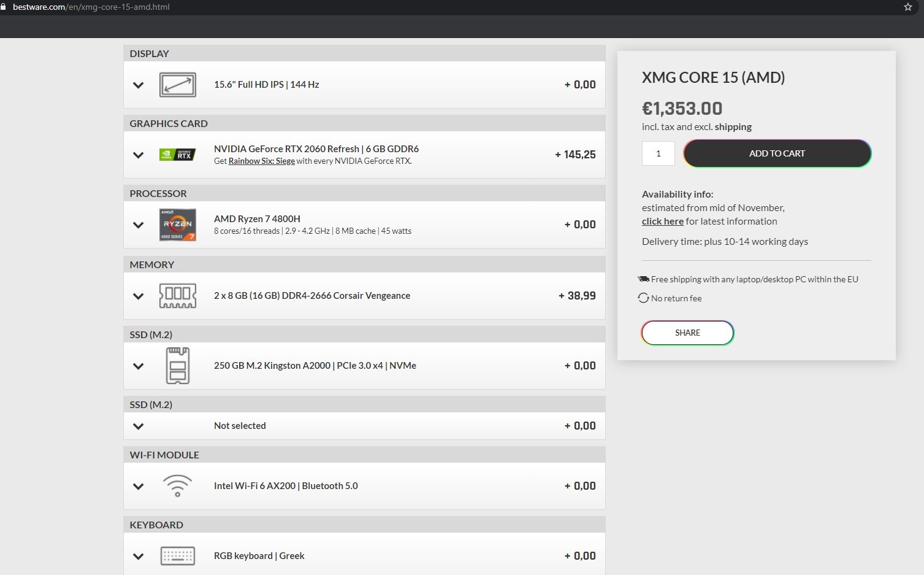Select '15.6" Full HD IPS | 144 Hz' text

(266, 85)
